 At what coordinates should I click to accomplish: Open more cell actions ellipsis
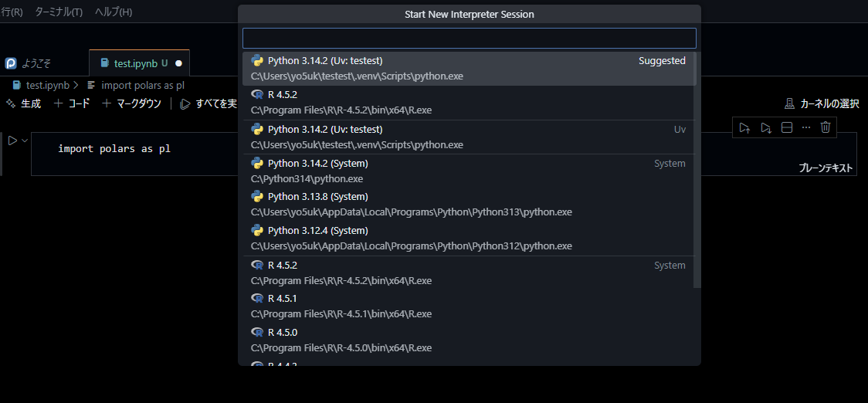(806, 127)
